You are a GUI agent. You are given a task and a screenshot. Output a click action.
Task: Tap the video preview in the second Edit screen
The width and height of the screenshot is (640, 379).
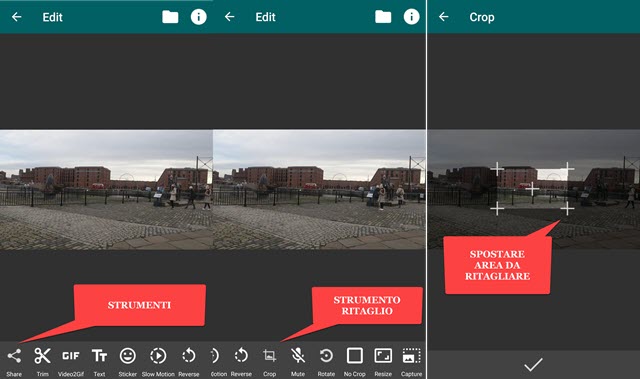[319, 190]
